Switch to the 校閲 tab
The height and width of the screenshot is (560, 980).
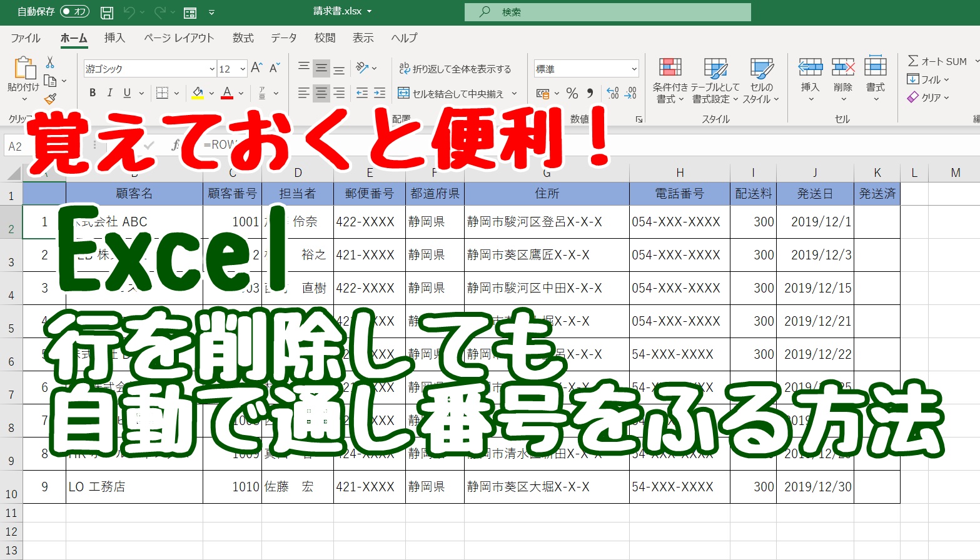[x=325, y=37]
